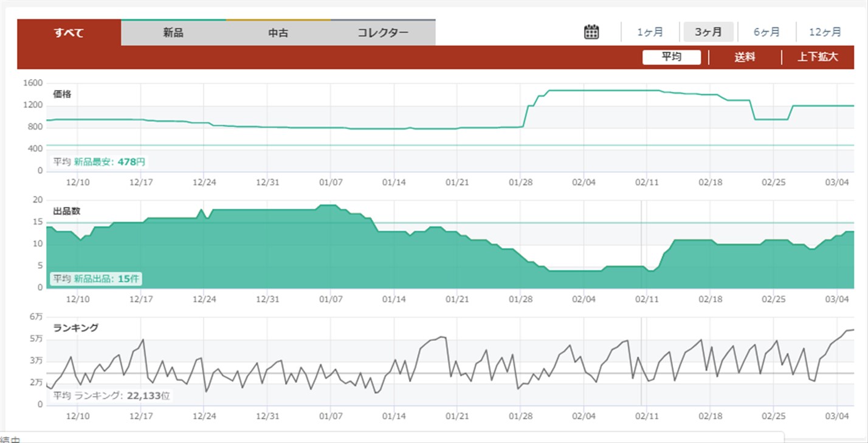Screen dimensions: 868x443
Task: Click the 新品出品 15件 average label
Action: 96,279
